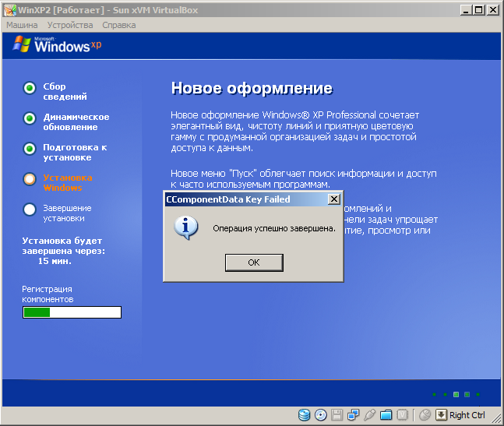The height and width of the screenshot is (426, 504).
Task: Click the host key arrow icon
Action: pyautogui.click(x=441, y=415)
